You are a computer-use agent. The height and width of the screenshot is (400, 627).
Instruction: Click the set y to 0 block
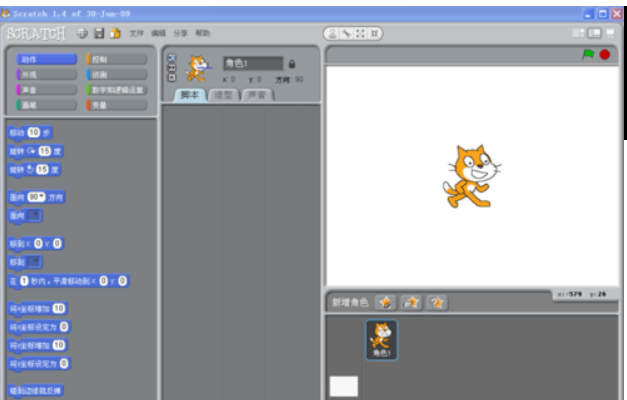[x=39, y=363]
